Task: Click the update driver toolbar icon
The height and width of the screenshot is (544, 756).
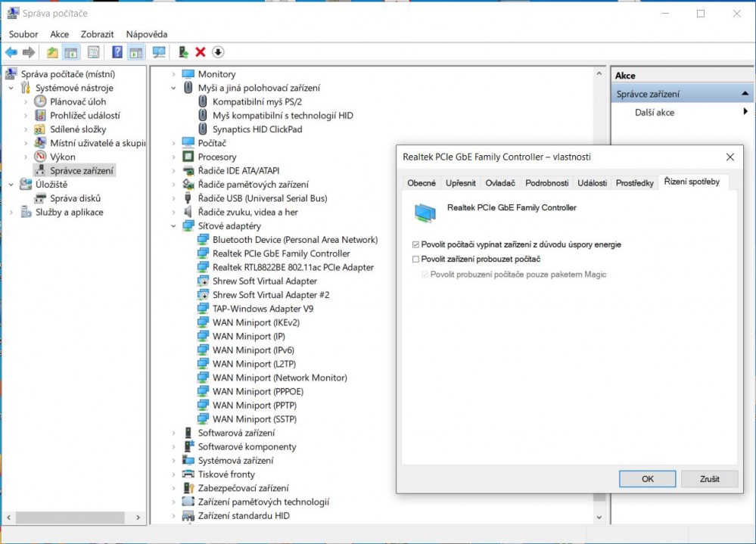Action: click(183, 52)
